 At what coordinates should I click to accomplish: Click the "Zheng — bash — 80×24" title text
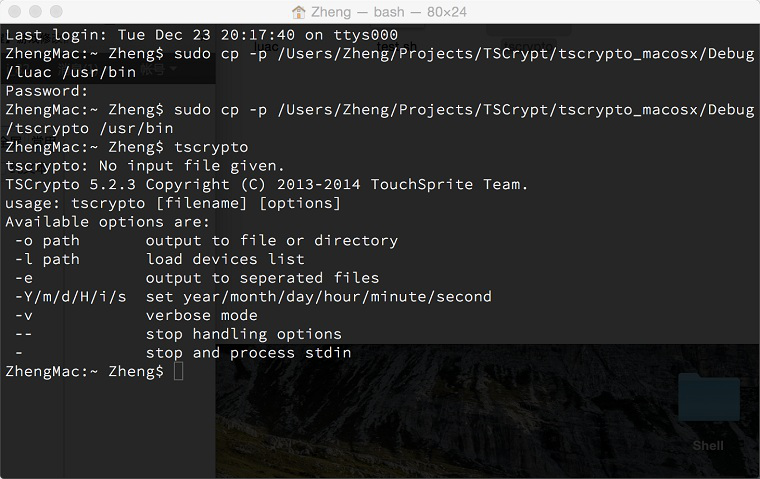point(389,12)
